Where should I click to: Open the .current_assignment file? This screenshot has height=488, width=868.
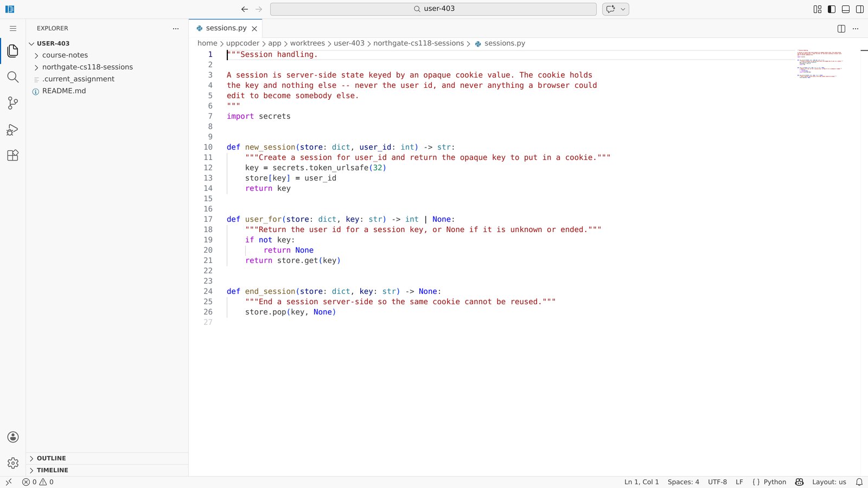tap(107, 79)
